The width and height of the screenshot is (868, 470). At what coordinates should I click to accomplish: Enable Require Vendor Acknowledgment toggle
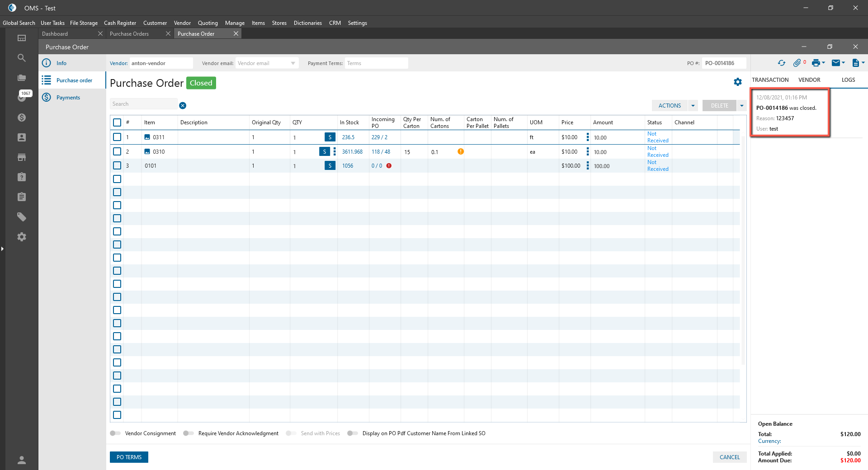[x=189, y=433]
